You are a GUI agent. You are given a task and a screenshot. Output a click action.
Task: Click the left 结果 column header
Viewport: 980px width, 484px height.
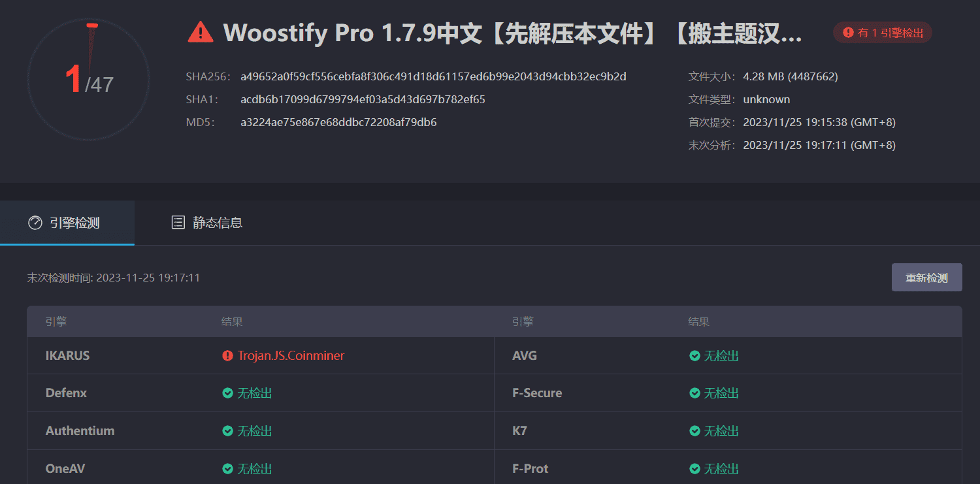232,321
